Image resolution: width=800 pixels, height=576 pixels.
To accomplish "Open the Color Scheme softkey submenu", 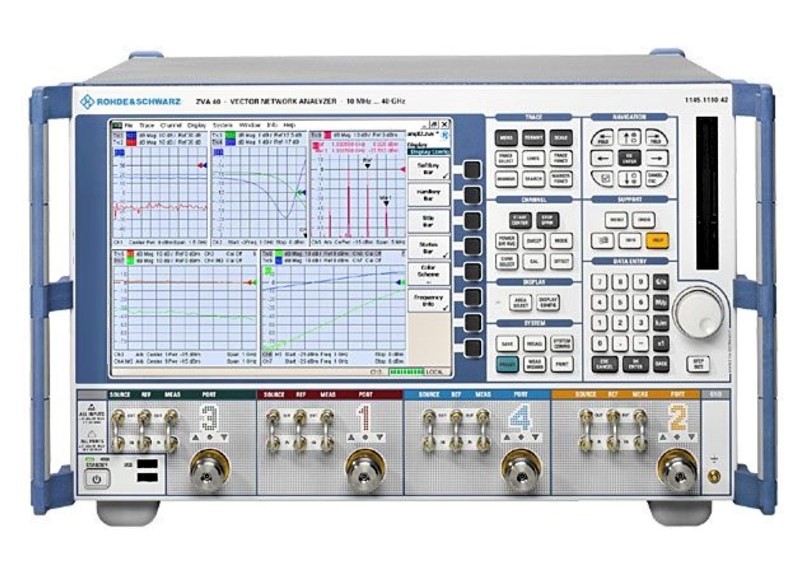I will coord(428,273).
